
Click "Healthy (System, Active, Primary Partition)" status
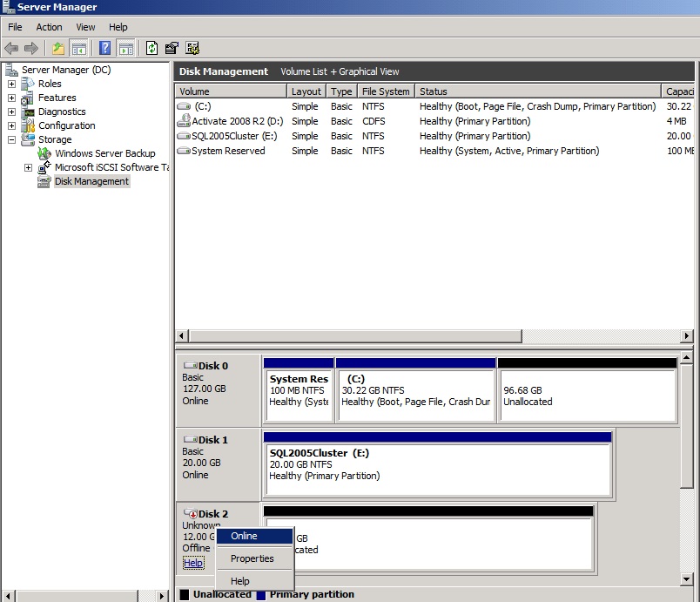click(509, 151)
